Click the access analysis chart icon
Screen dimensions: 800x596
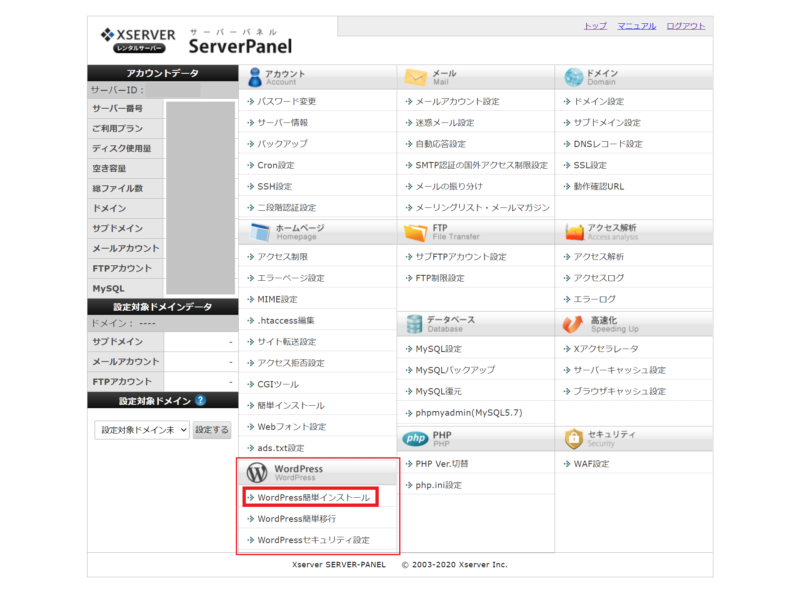[x=574, y=232]
